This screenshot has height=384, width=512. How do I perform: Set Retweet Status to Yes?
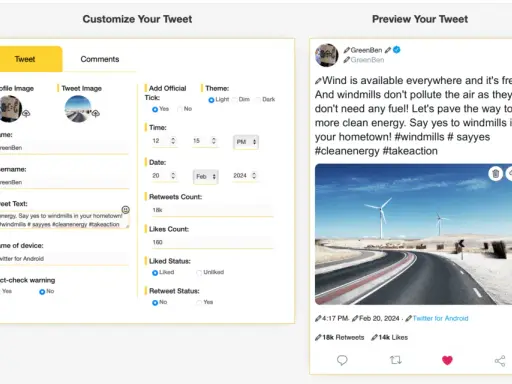(x=199, y=303)
